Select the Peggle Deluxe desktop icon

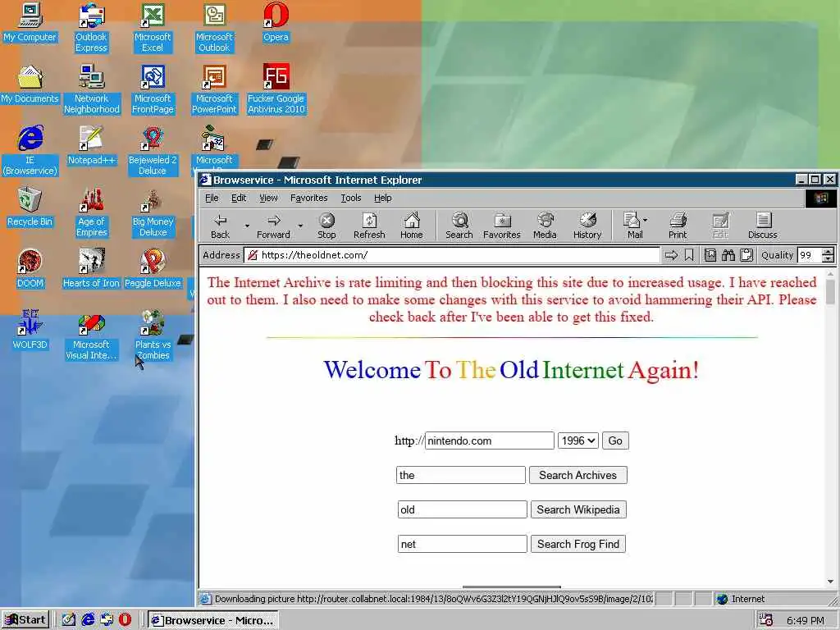[x=153, y=269]
